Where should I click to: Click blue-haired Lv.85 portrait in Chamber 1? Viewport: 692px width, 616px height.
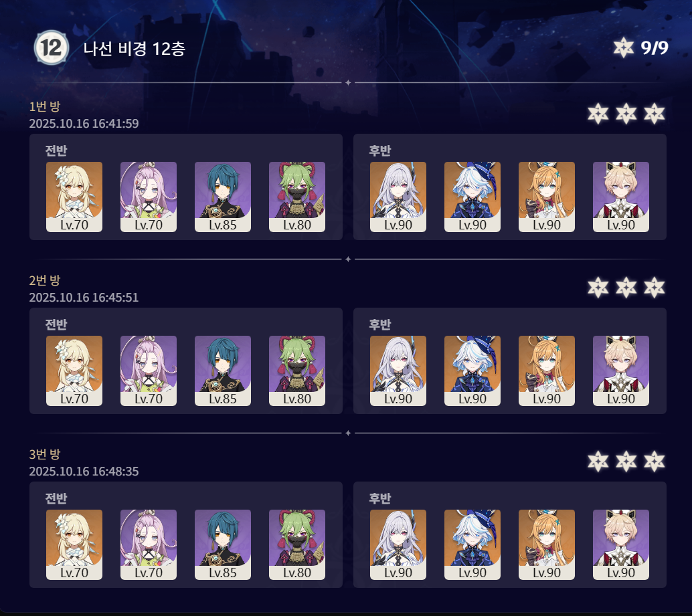point(223,197)
